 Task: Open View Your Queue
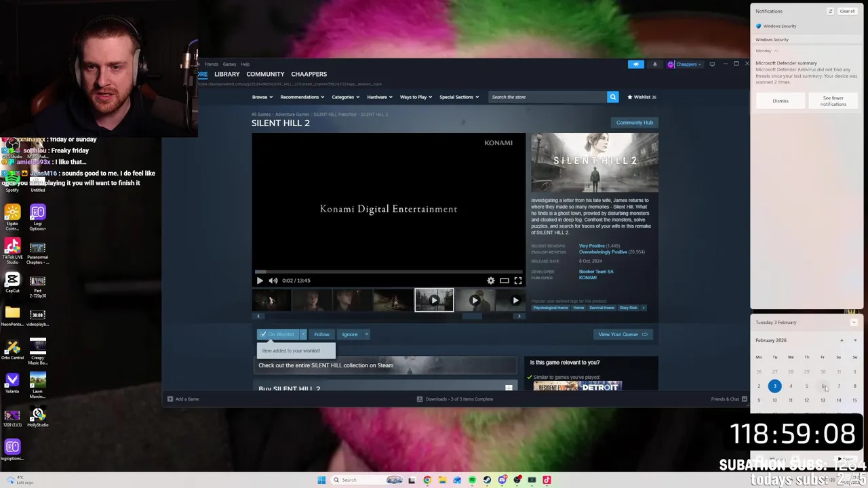[622, 334]
